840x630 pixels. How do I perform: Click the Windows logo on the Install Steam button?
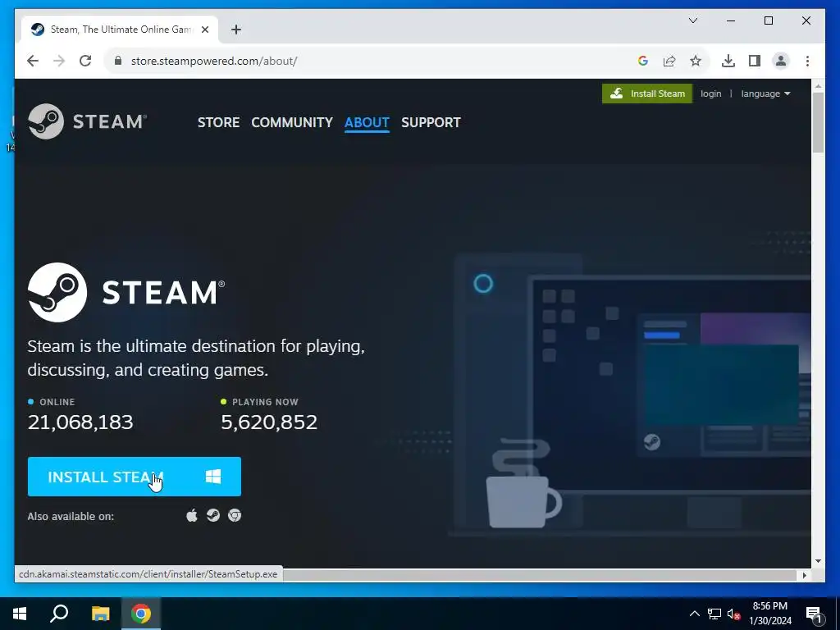point(213,477)
